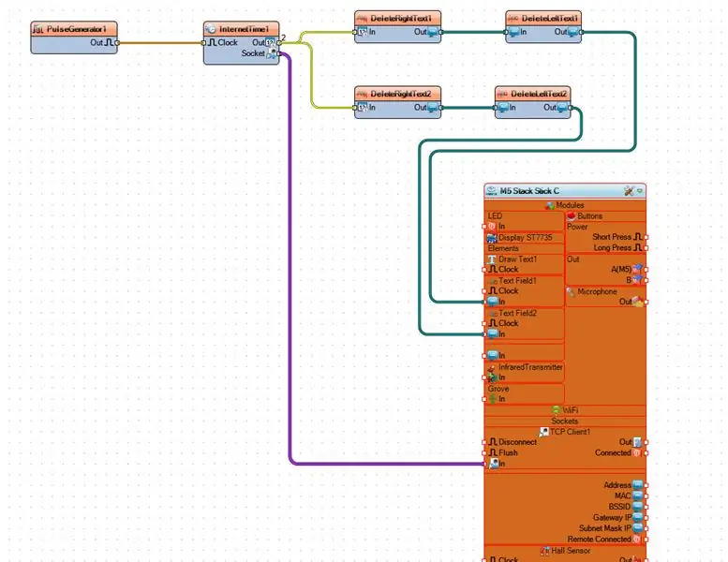Click the Modules section label
Image resolution: width=728 pixels, height=562 pixels.
[570, 205]
